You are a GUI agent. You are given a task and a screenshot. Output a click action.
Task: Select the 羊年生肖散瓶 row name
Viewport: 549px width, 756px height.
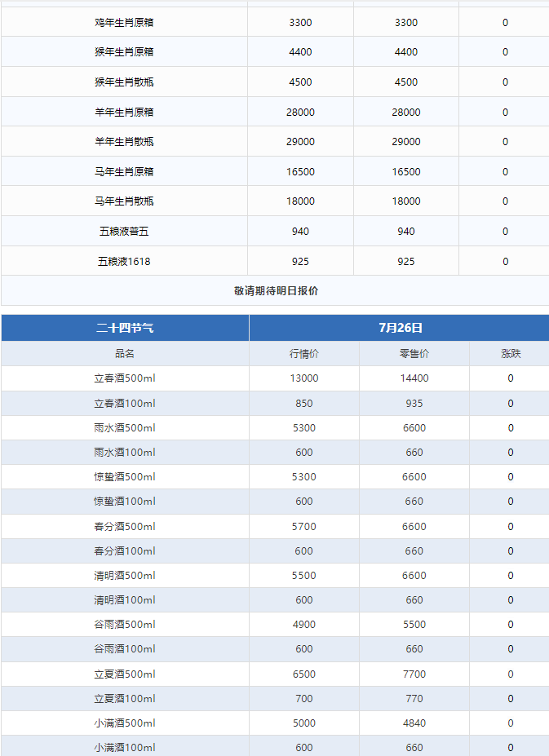point(124,141)
